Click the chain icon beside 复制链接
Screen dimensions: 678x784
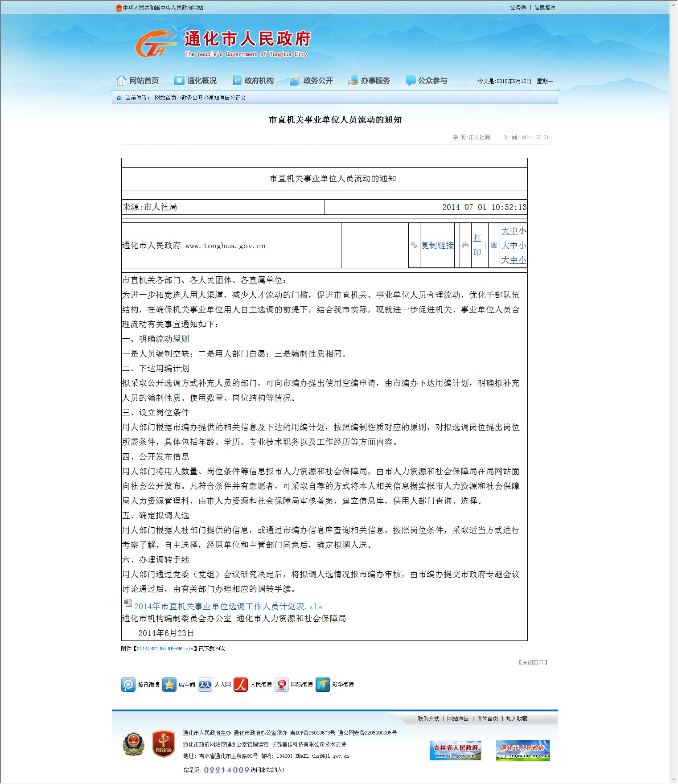(414, 245)
